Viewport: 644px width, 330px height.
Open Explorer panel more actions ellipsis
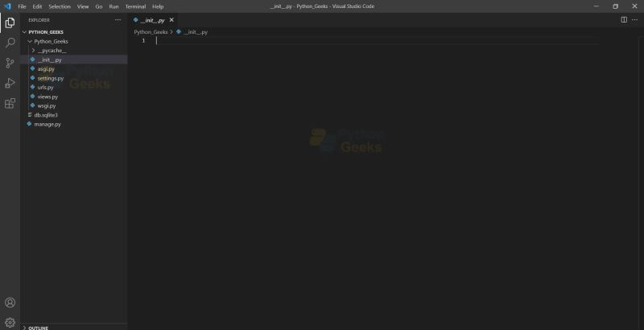point(118,19)
